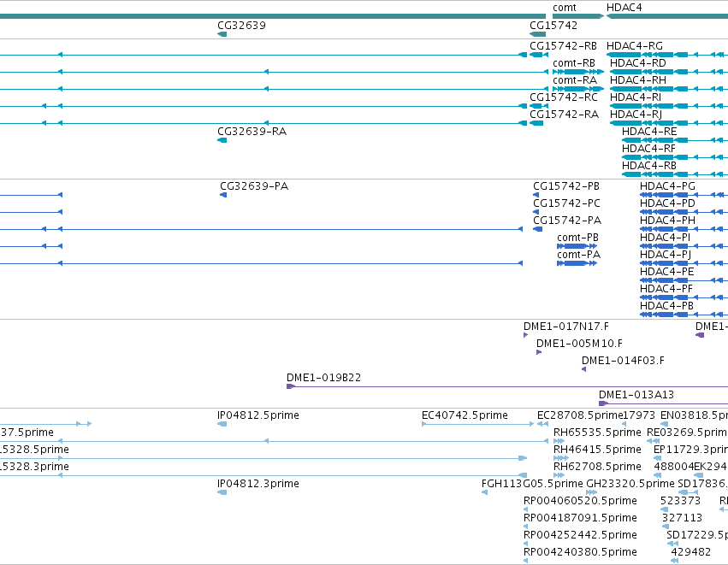The width and height of the screenshot is (728, 565).
Task: Click the comt-RA transcript label
Action: pyautogui.click(x=575, y=80)
